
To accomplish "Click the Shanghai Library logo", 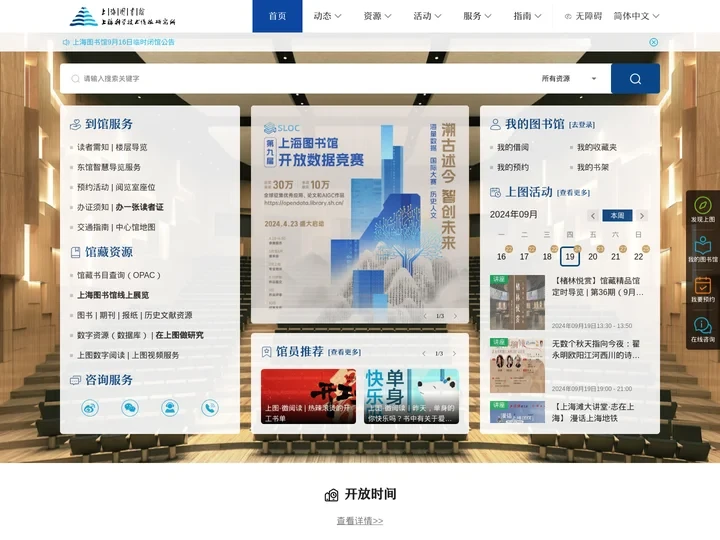I will click(x=123, y=16).
